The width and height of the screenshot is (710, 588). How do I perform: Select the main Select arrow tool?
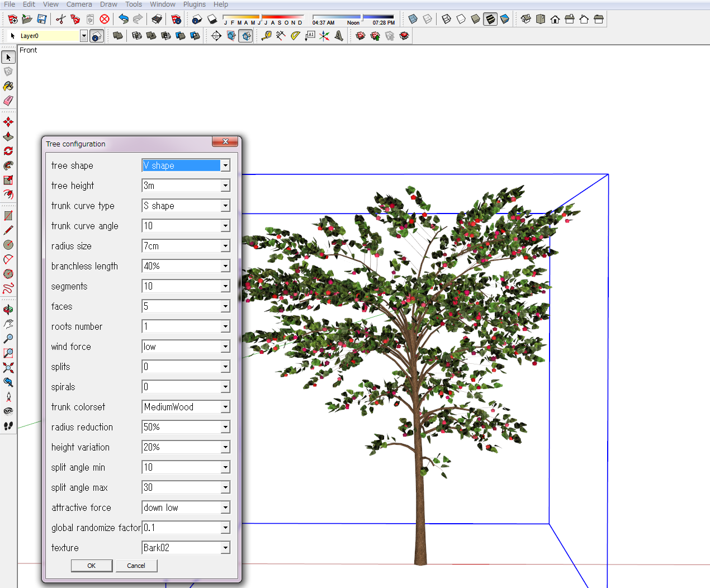8,58
